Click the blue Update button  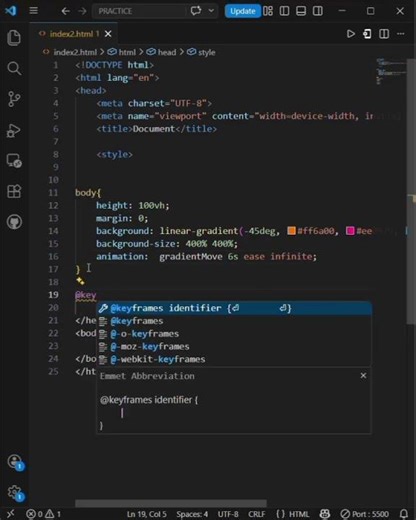click(x=242, y=11)
